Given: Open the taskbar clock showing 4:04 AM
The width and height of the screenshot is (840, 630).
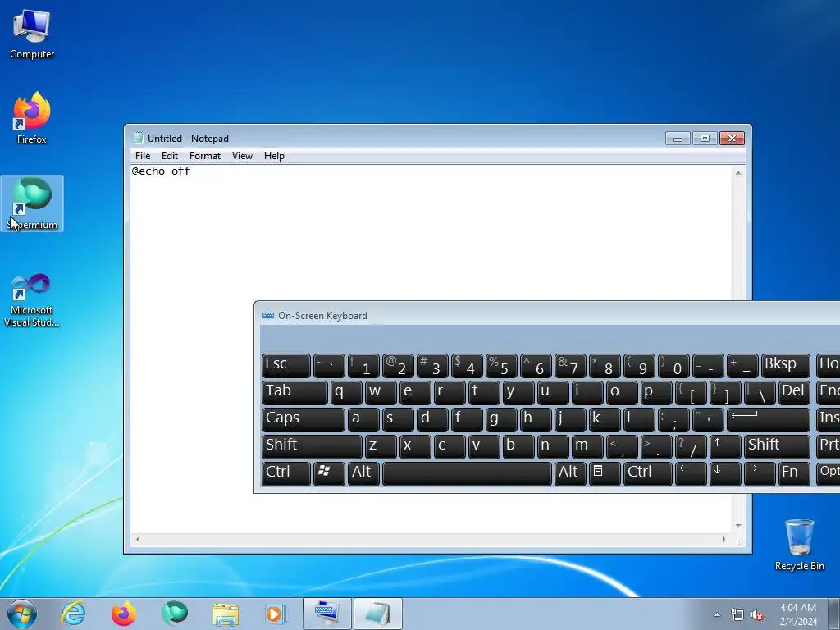Looking at the screenshot, I should tap(798, 614).
